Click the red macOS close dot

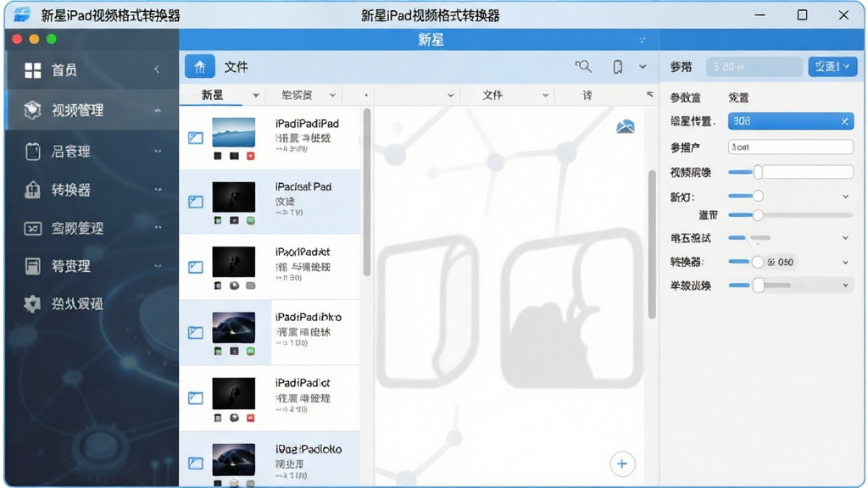[17, 39]
